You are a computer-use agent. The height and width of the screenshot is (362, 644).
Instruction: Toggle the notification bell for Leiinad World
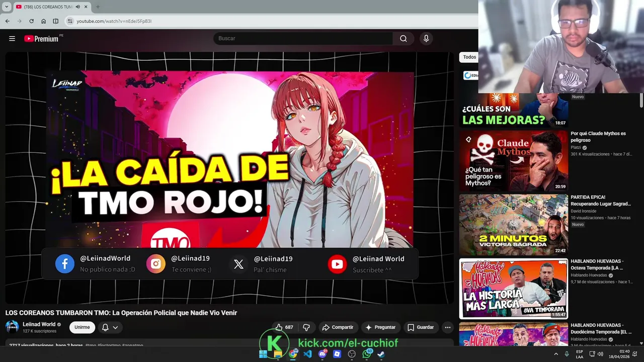(105, 327)
